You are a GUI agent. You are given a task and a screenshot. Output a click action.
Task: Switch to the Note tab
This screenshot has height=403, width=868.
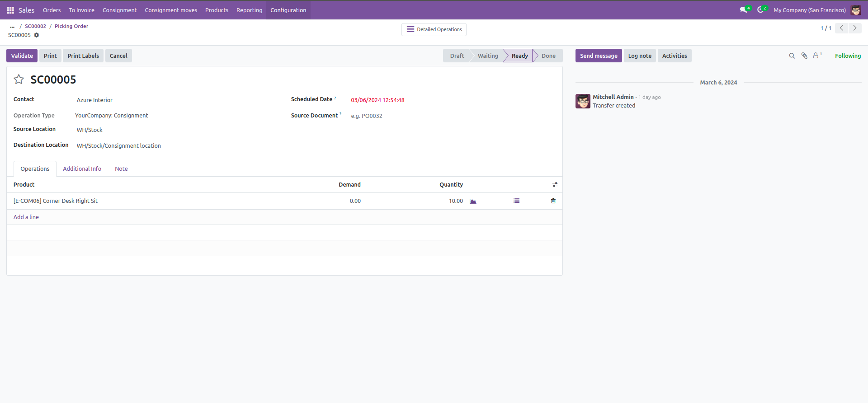pos(121,169)
